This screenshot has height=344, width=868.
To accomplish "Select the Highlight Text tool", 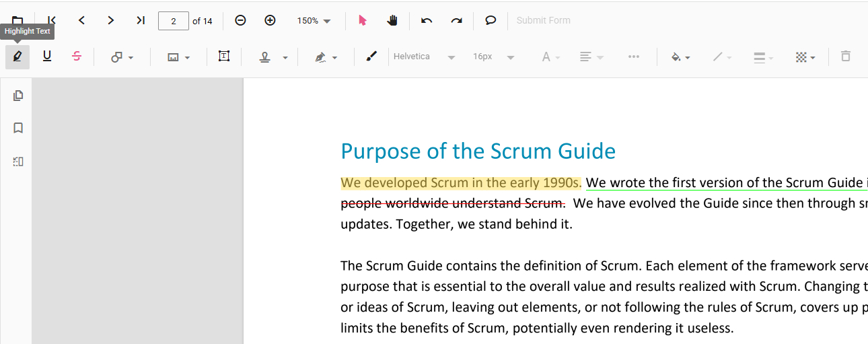I will click(17, 57).
